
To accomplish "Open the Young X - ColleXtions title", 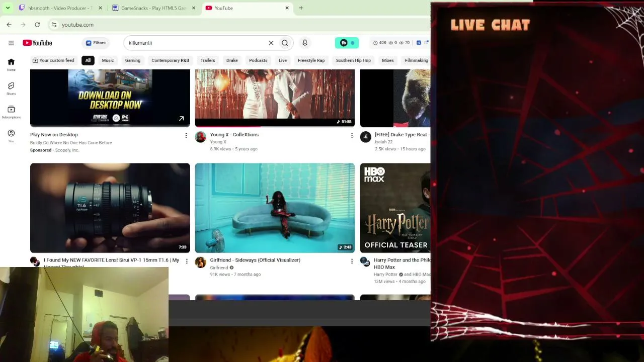I will [234, 135].
